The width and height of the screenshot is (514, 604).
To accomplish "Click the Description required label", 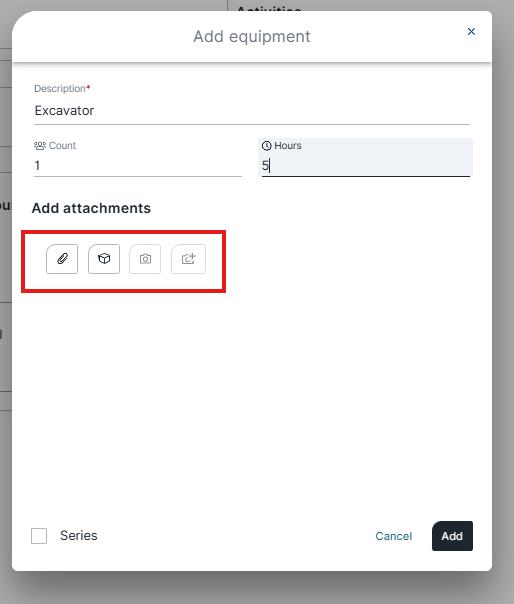I will pyautogui.click(x=62, y=89).
